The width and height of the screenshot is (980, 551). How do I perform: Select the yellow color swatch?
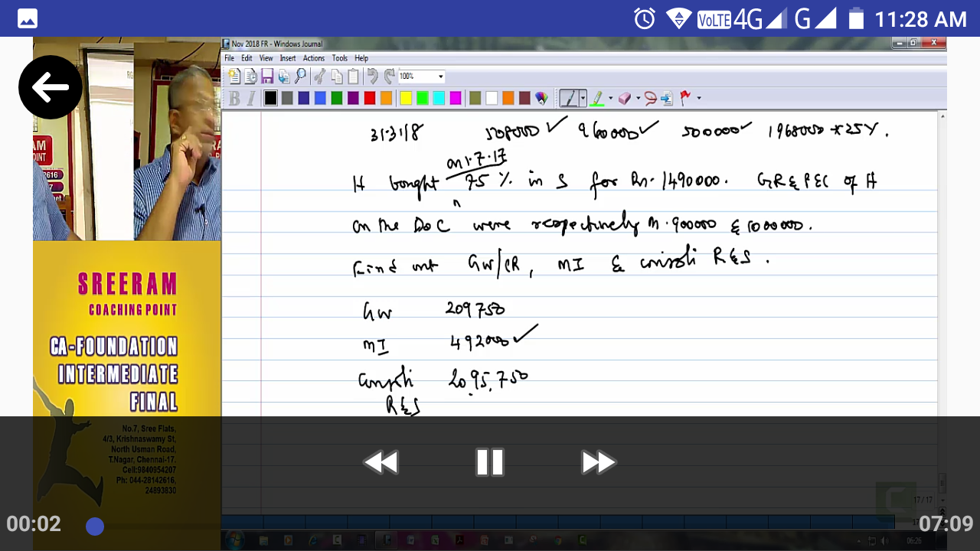coord(406,98)
